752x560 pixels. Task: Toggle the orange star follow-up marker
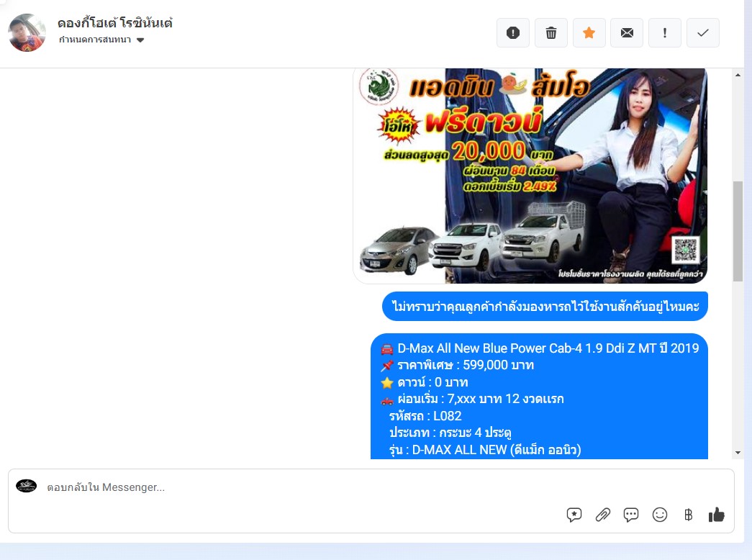click(589, 32)
